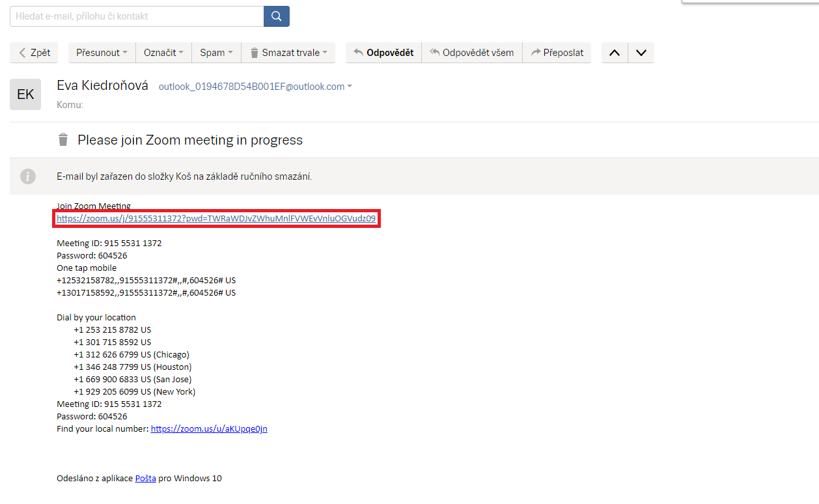Click the +1 301 715 8592 US line
The image size is (819, 504).
[113, 343]
